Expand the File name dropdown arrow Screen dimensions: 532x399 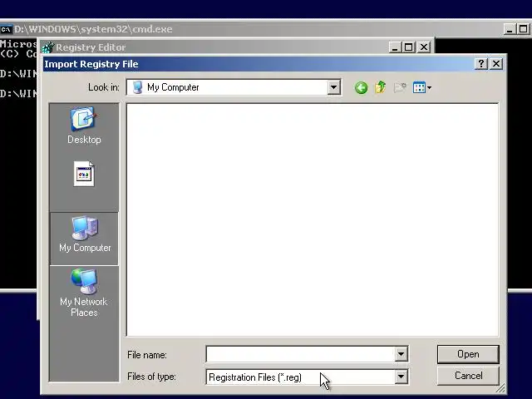tap(401, 355)
